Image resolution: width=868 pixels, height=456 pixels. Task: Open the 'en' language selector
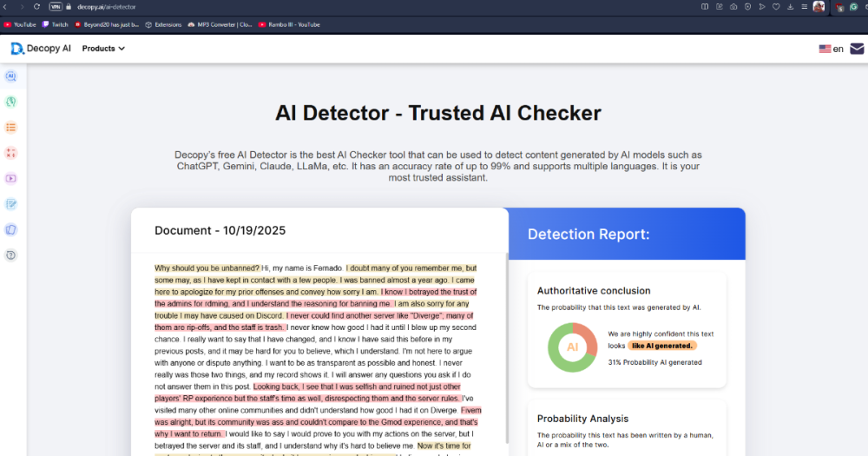831,49
